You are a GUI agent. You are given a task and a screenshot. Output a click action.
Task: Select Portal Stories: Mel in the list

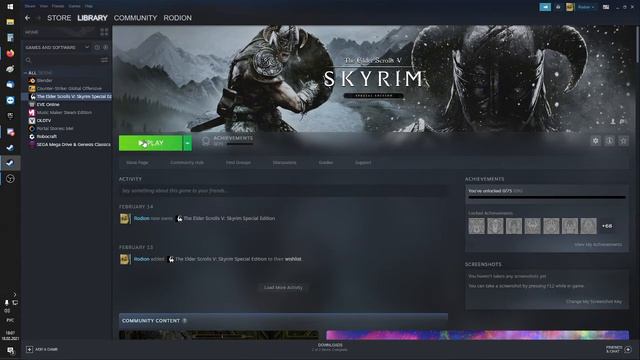(x=55, y=128)
